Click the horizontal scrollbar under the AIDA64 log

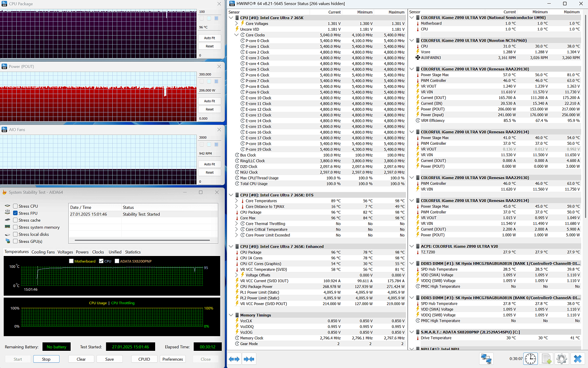(x=142, y=240)
